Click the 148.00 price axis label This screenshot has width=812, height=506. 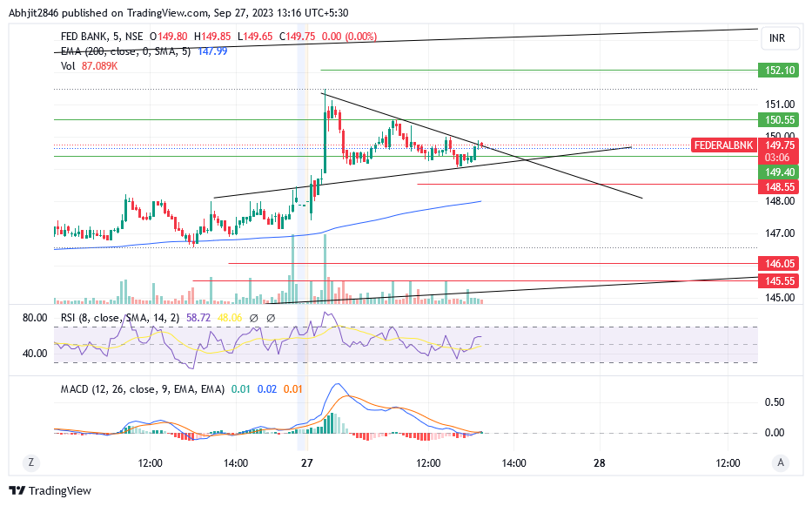click(780, 201)
